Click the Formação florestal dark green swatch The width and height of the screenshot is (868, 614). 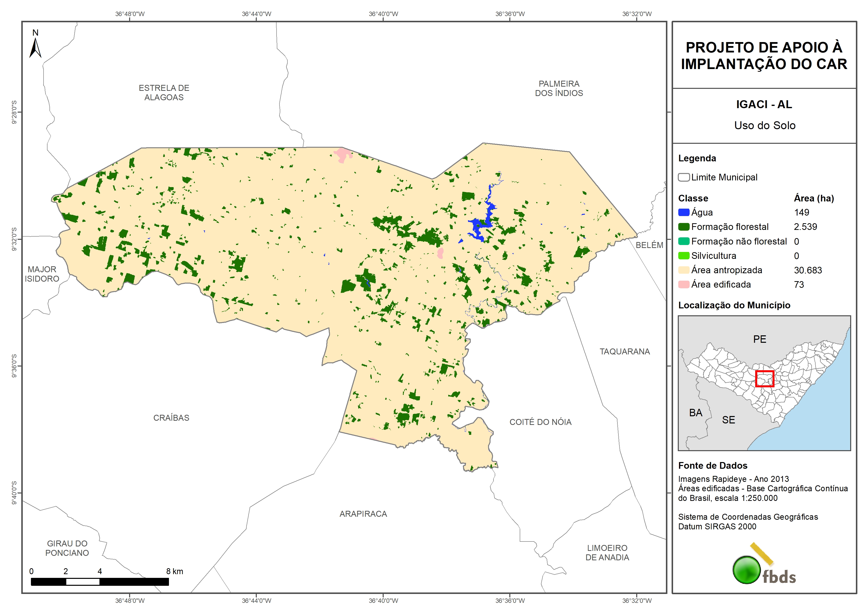point(683,227)
